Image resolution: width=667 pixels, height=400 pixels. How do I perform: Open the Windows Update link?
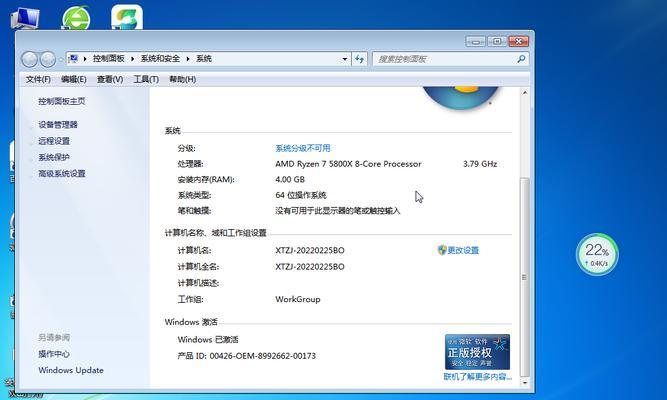point(71,370)
